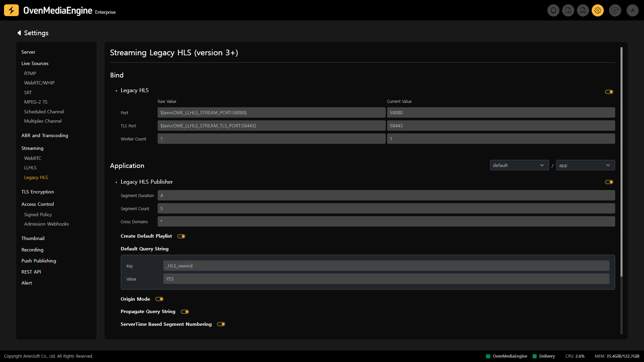The height and width of the screenshot is (362, 644).
Task: Click the OvenMediaEngine lightning logo
Action: click(11, 10)
